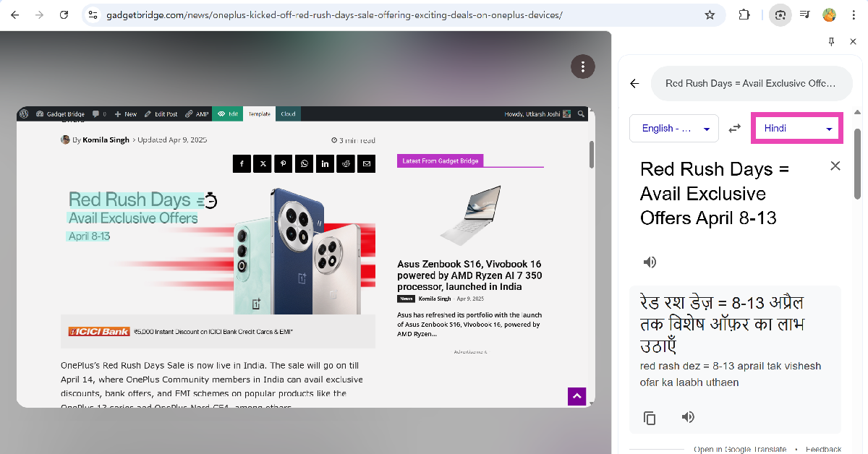This screenshot has height=454, width=868.
Task: Listen to the English source text
Action: point(650,262)
